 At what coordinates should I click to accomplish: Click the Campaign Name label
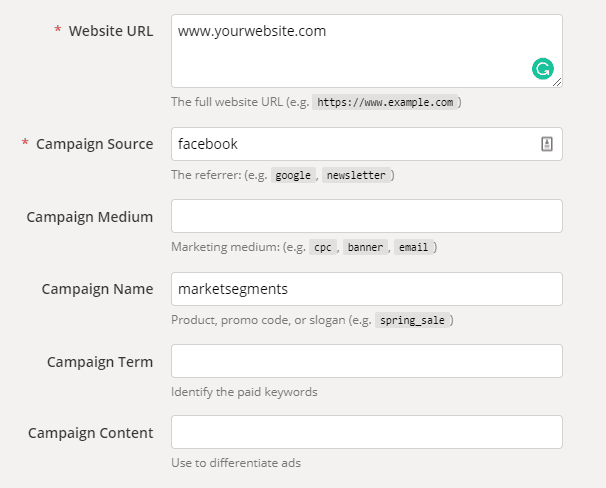pos(97,289)
